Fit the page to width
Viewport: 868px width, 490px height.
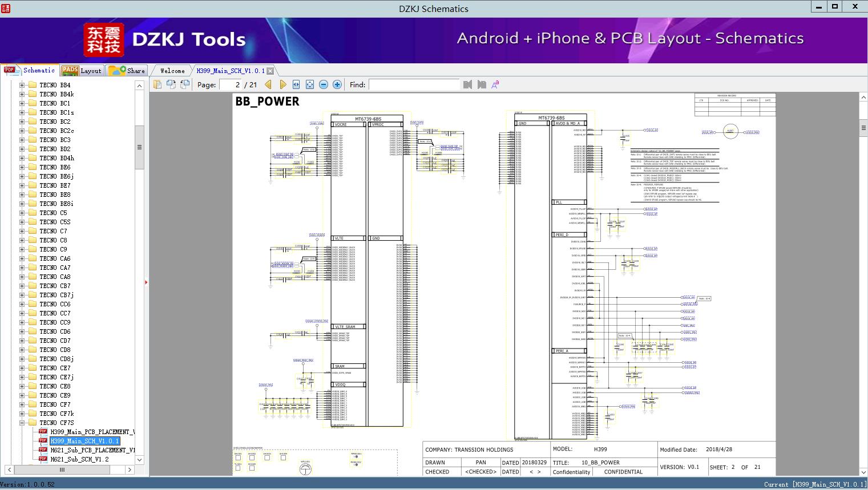click(x=296, y=84)
